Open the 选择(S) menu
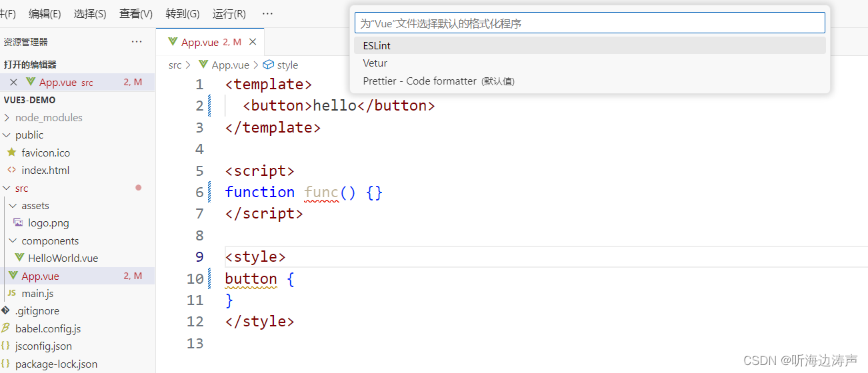This screenshot has height=373, width=868. 90,14
